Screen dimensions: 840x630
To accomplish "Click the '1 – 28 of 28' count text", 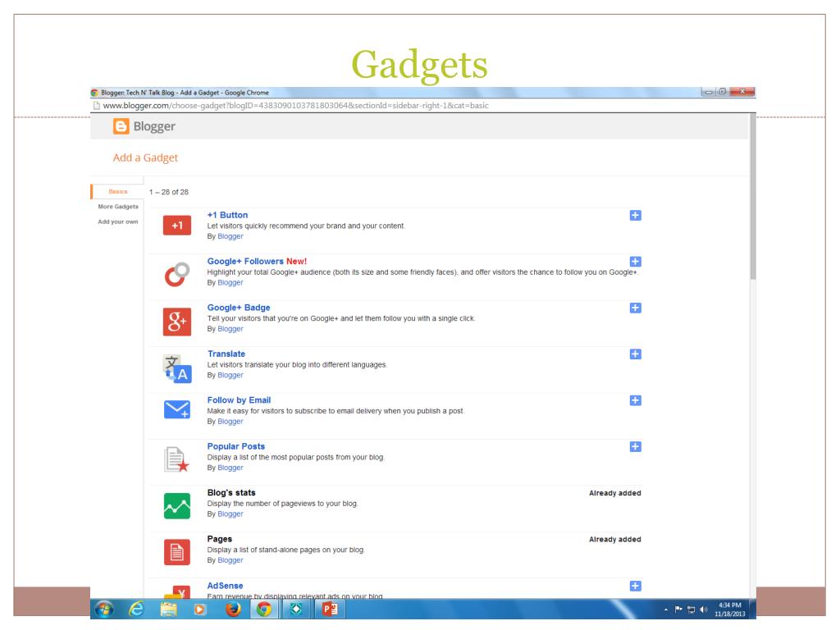I will [169, 192].
